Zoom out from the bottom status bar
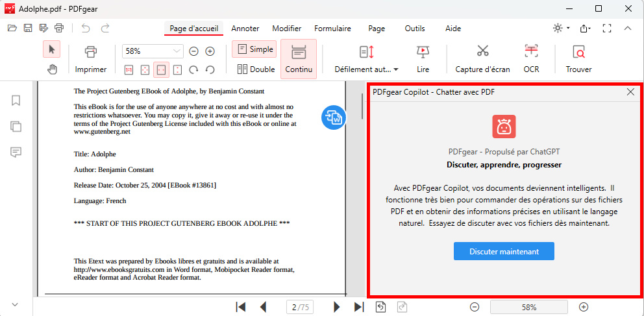 (475, 306)
